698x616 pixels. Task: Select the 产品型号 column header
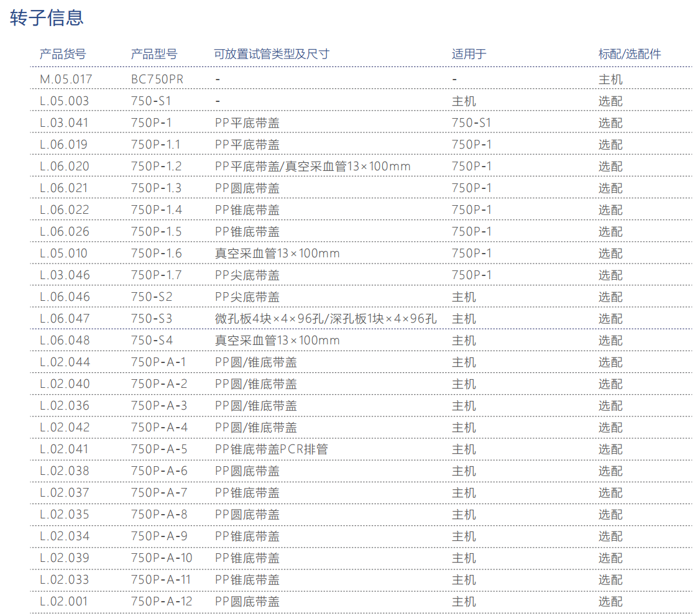[154, 54]
